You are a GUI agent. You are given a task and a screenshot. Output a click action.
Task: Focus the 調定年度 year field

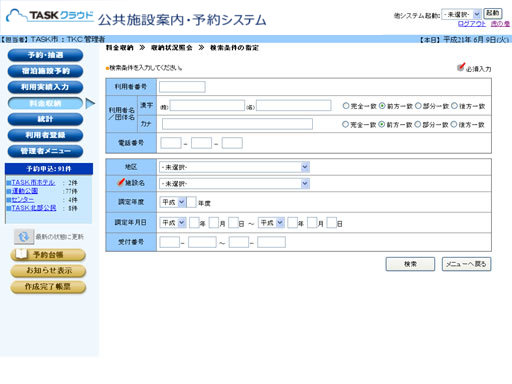pyautogui.click(x=191, y=202)
